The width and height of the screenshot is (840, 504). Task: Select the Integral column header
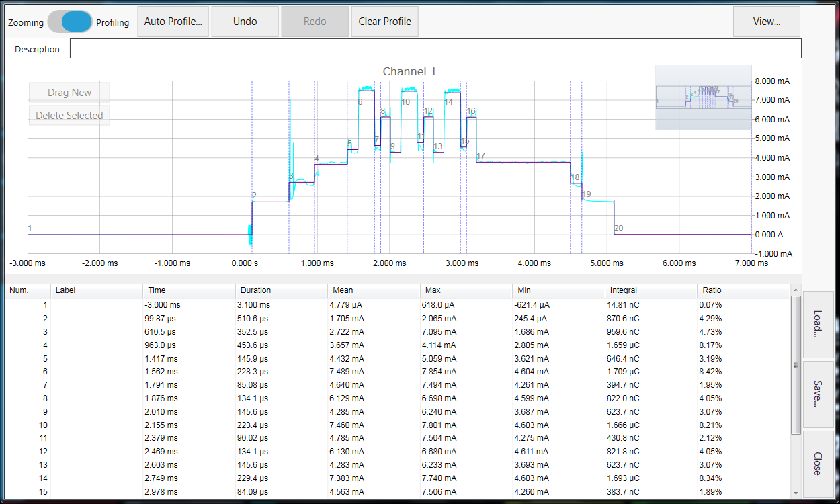tap(651, 290)
